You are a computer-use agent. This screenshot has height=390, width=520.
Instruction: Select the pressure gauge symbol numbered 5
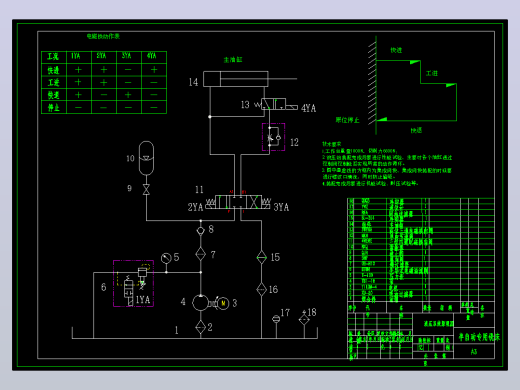tap(166, 258)
